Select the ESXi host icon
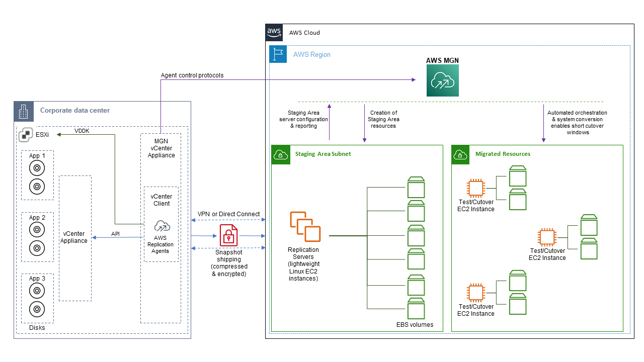Screen dimensions: 644x362 25,135
